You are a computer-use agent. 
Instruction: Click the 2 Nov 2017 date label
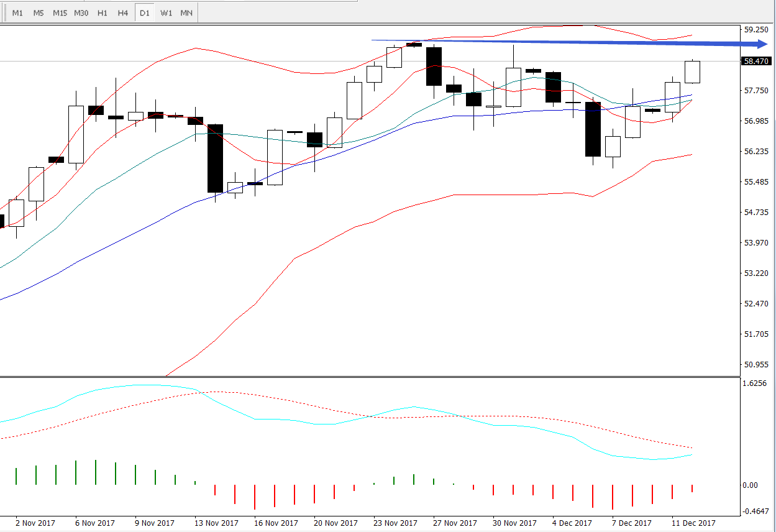[34, 523]
